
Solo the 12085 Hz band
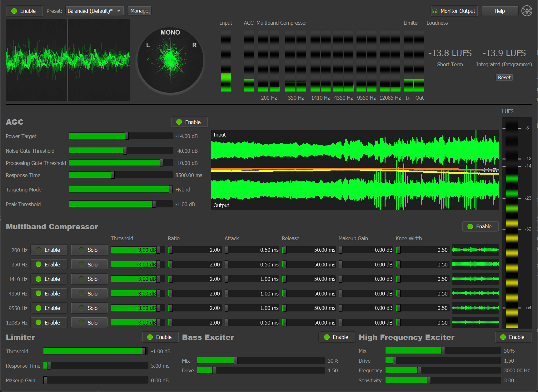pos(89,323)
